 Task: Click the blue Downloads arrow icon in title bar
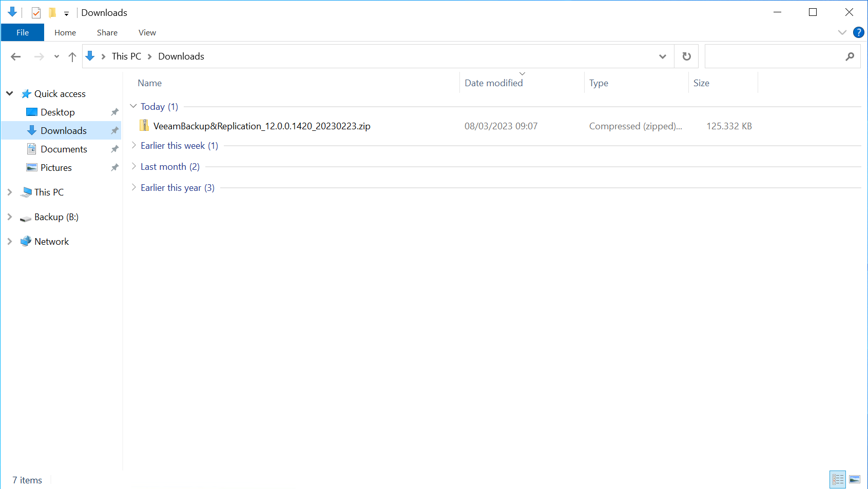(12, 12)
